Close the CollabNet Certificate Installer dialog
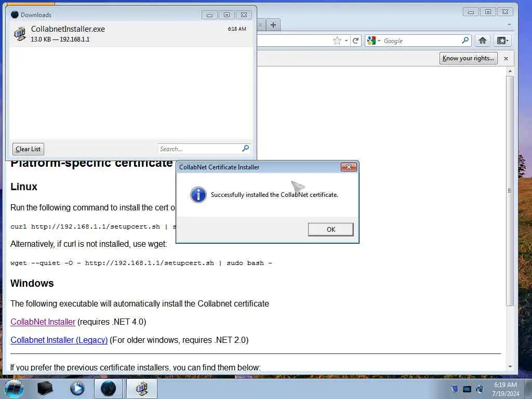The height and width of the screenshot is (399, 532). 349,167
